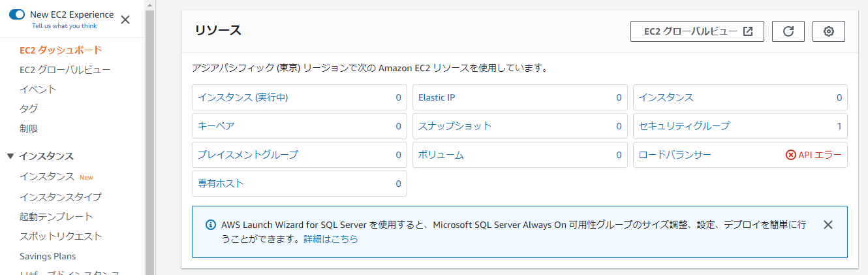Image resolution: width=868 pixels, height=275 pixels.
Task: Open EC2 ダッシュボード in sidebar
Action: 61,50
